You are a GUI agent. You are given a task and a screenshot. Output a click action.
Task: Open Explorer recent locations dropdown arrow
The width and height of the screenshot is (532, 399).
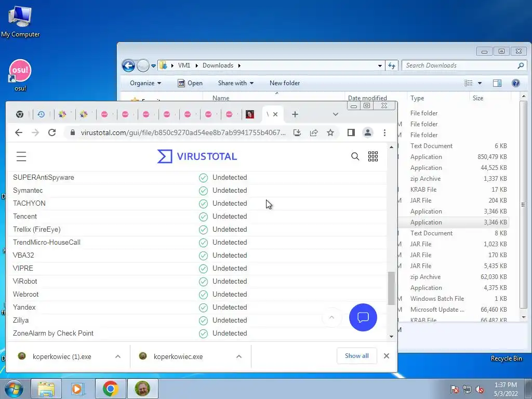point(153,66)
